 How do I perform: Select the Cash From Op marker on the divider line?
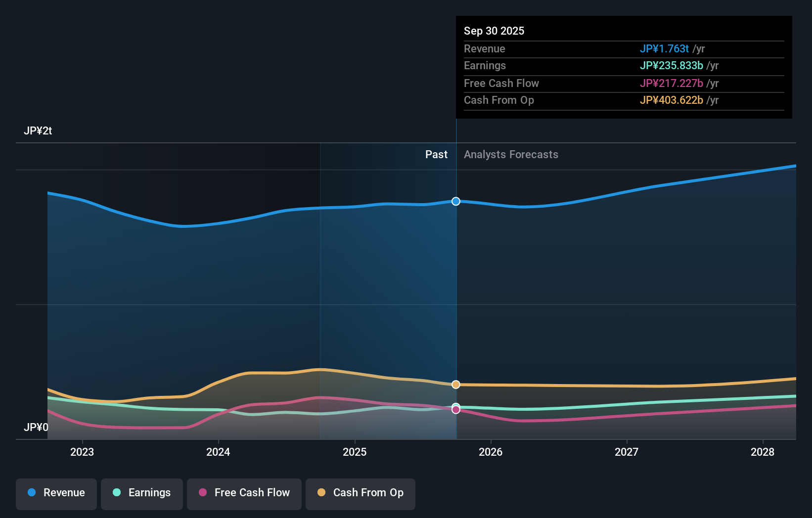coord(455,385)
